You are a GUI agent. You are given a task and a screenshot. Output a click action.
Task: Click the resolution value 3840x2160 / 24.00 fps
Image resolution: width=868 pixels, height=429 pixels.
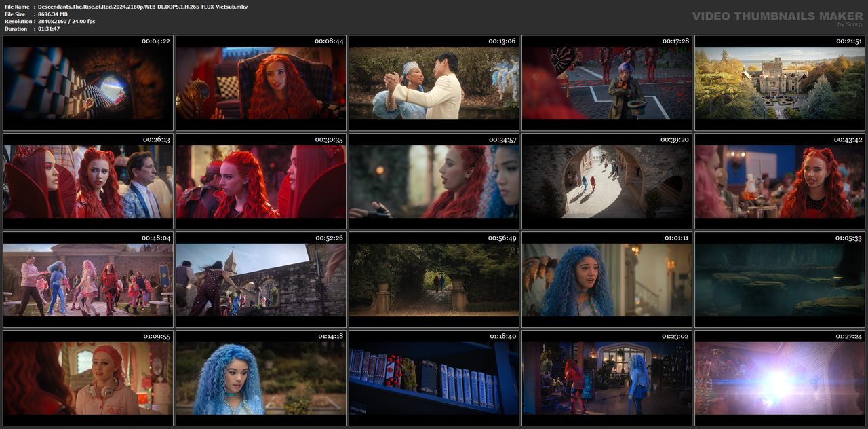[x=66, y=22]
